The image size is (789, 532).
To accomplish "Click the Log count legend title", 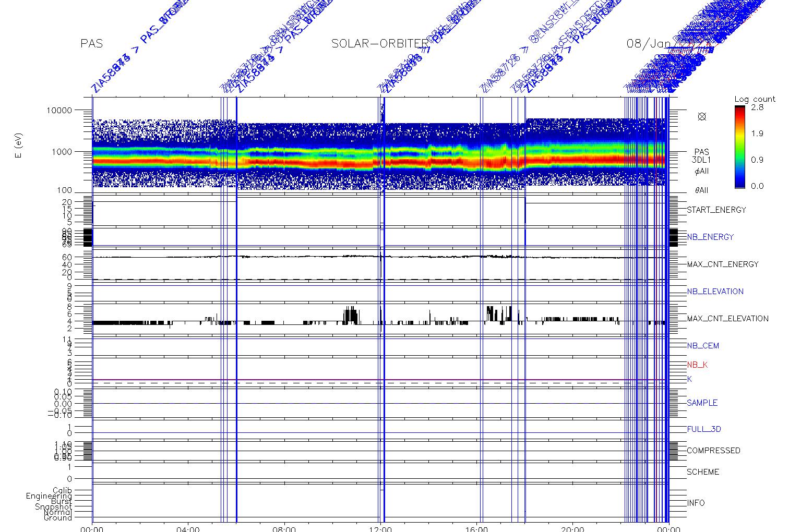I will tap(755, 99).
